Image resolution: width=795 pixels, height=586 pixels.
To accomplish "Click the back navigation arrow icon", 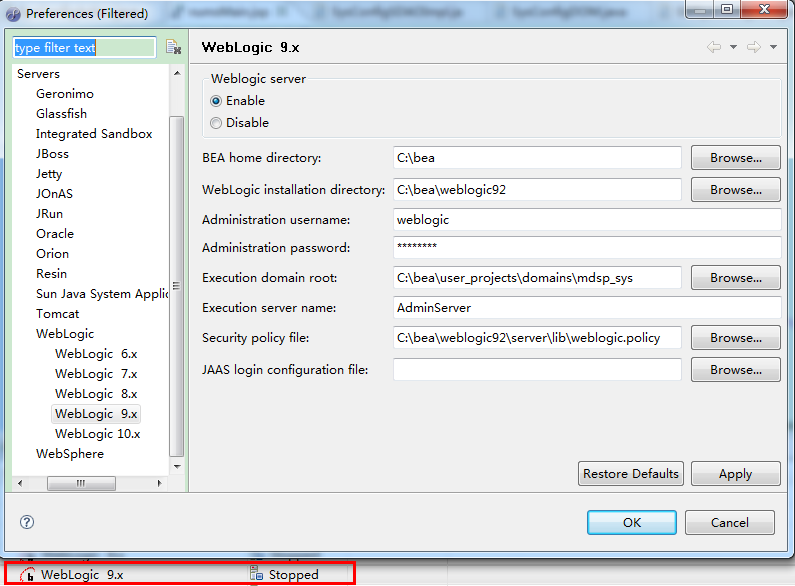I will click(714, 47).
